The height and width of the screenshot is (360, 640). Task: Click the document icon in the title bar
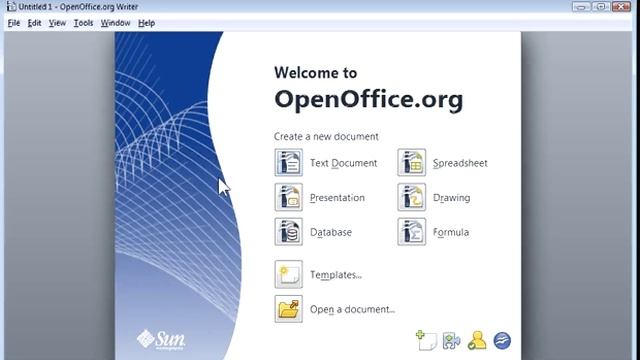point(11,6)
